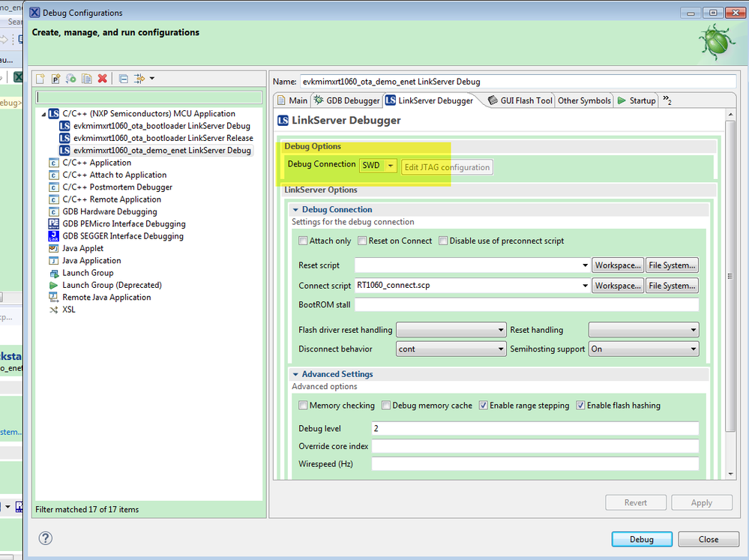Select C/C++ Application launch type
Viewport: 749px width, 560px height.
click(x=97, y=163)
